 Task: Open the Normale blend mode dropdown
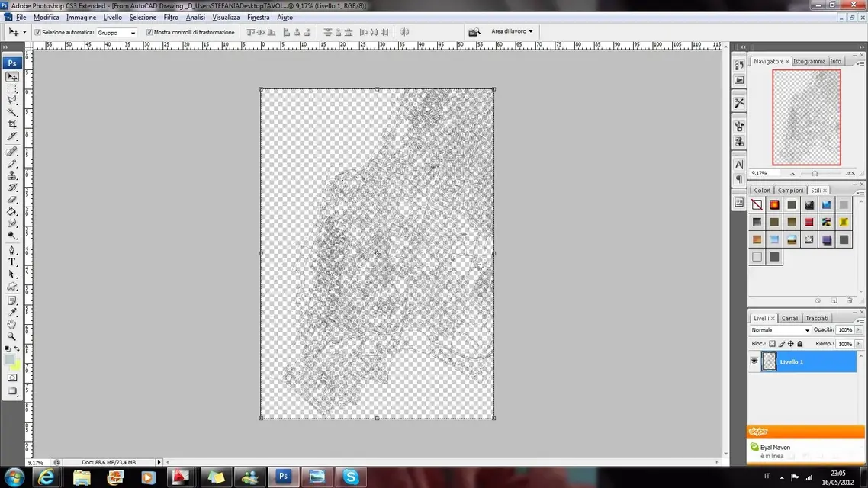coord(780,330)
